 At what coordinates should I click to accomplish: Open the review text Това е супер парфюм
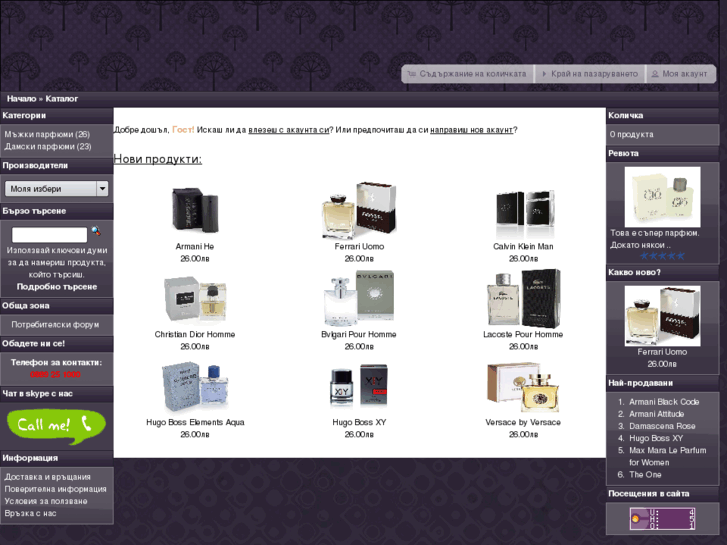(x=655, y=239)
